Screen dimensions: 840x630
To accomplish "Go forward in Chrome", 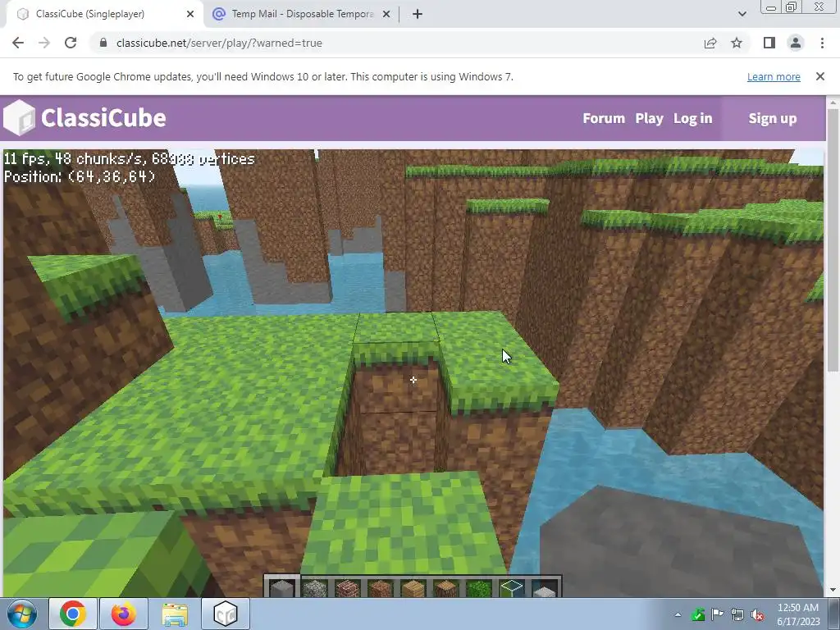I will [x=44, y=43].
